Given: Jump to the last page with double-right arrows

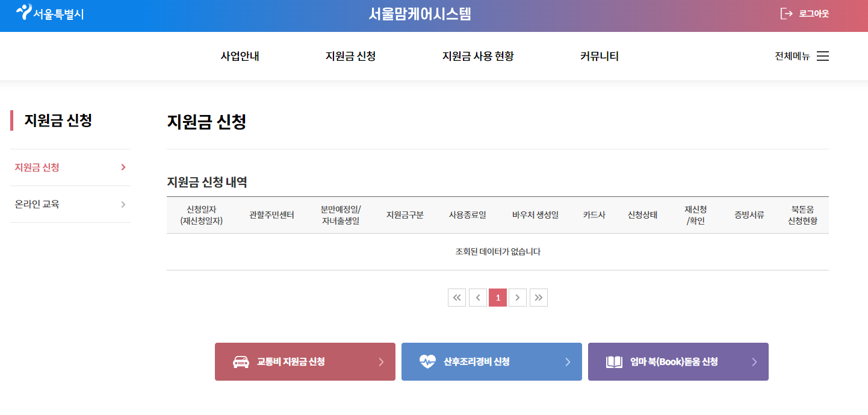Looking at the screenshot, I should click(539, 298).
